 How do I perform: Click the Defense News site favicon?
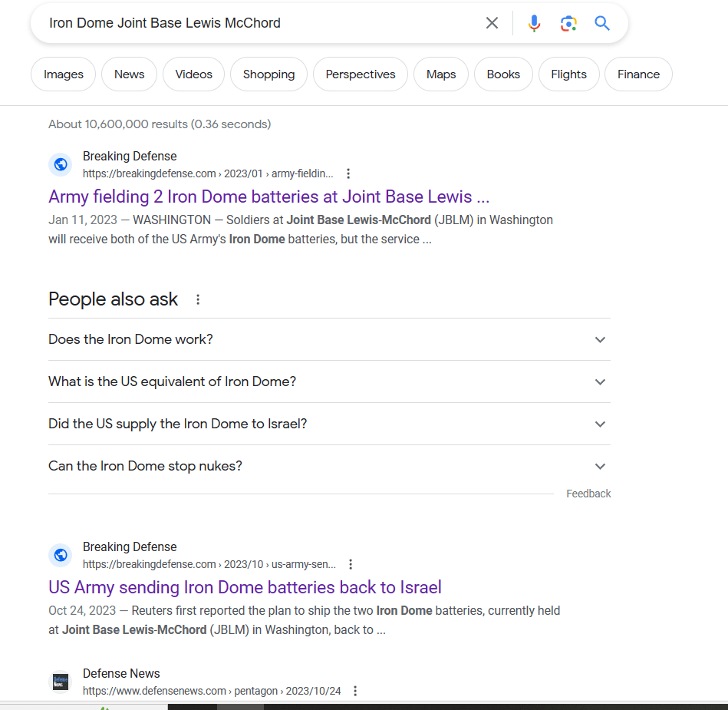[x=61, y=682]
